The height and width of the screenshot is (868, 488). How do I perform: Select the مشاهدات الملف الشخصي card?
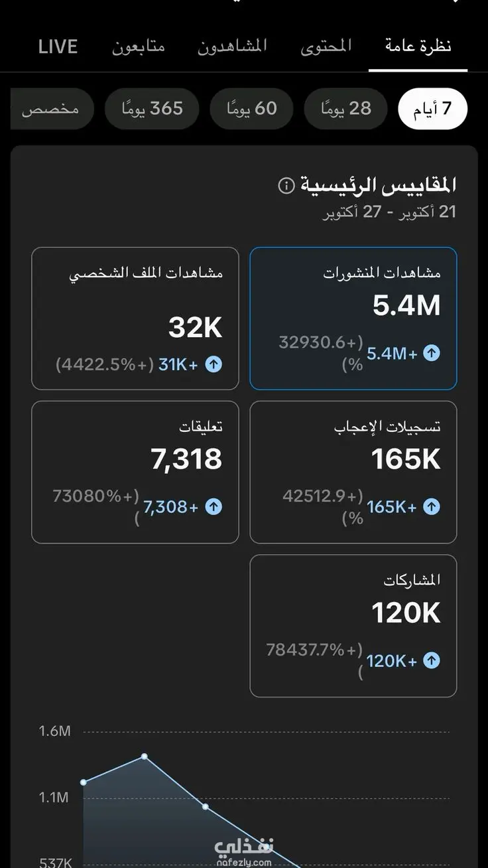(x=135, y=319)
